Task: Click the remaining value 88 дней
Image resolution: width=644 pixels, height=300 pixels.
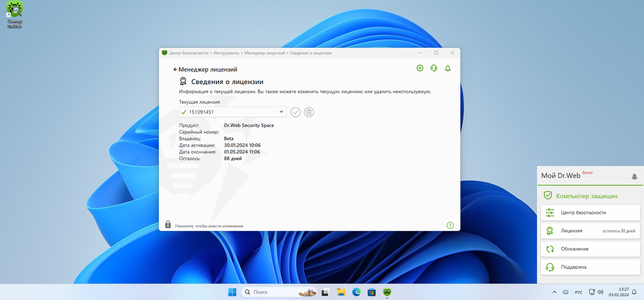Action: coord(233,159)
